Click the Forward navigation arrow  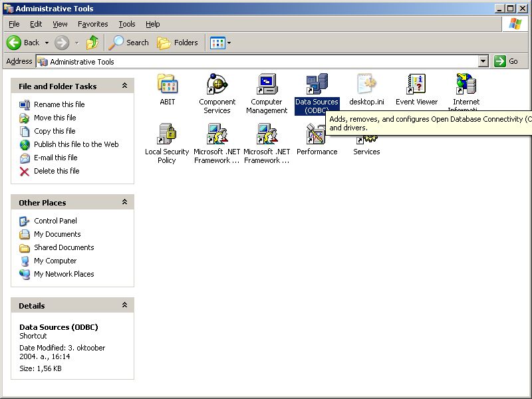click(x=62, y=43)
